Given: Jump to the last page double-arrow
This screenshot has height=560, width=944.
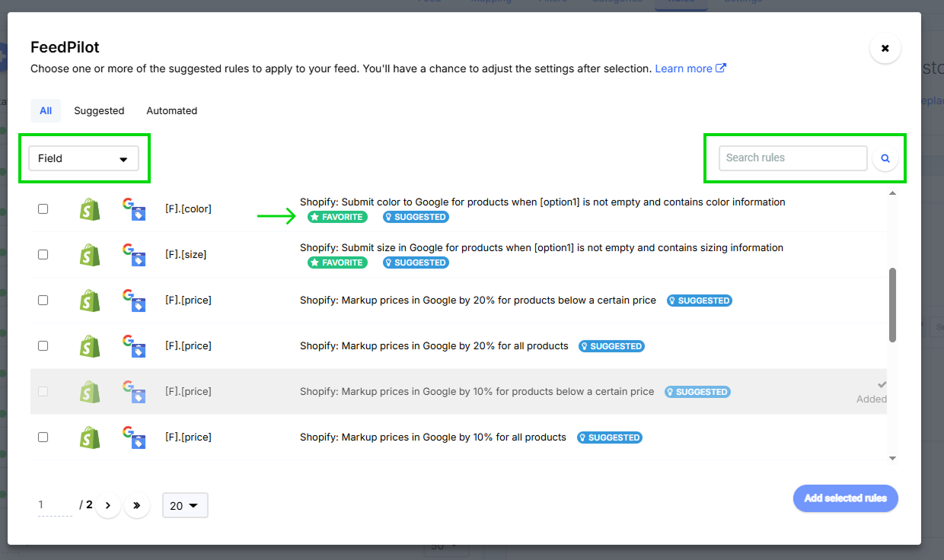Looking at the screenshot, I should coord(137,505).
